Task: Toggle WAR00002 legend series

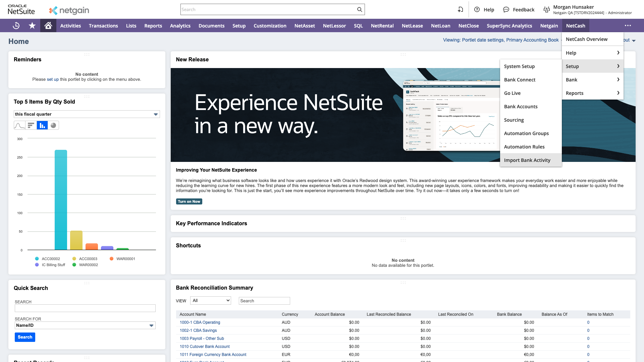Action: tap(85, 265)
